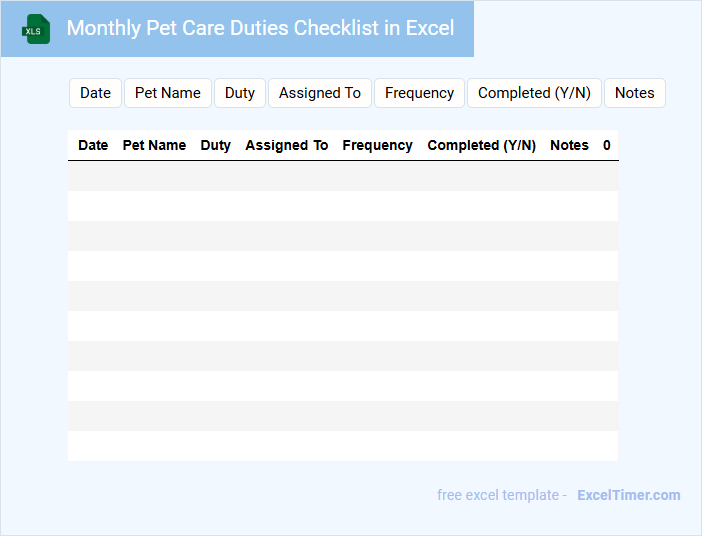The image size is (702, 536).
Task: Click the Notes tag button
Action: tap(634, 93)
